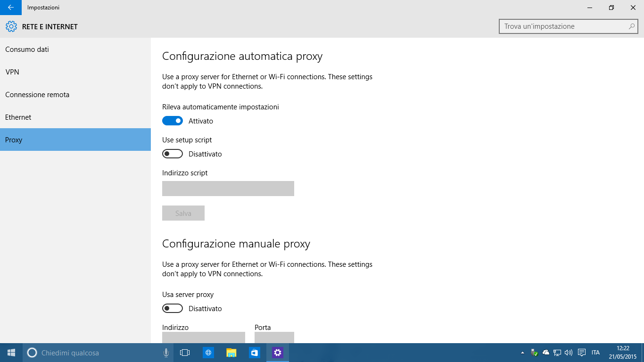This screenshot has height=362, width=644.
Task: Click the Settings app taskbar icon
Action: pyautogui.click(x=278, y=353)
